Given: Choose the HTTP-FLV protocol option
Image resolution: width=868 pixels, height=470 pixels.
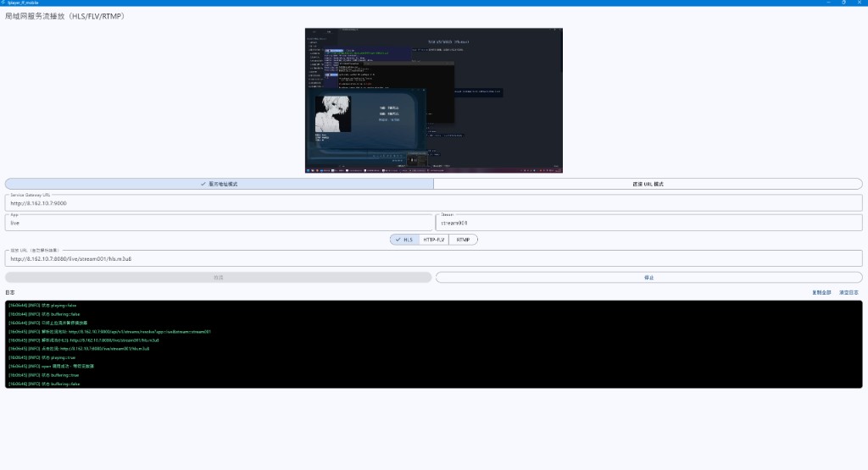Looking at the screenshot, I should click(x=433, y=240).
